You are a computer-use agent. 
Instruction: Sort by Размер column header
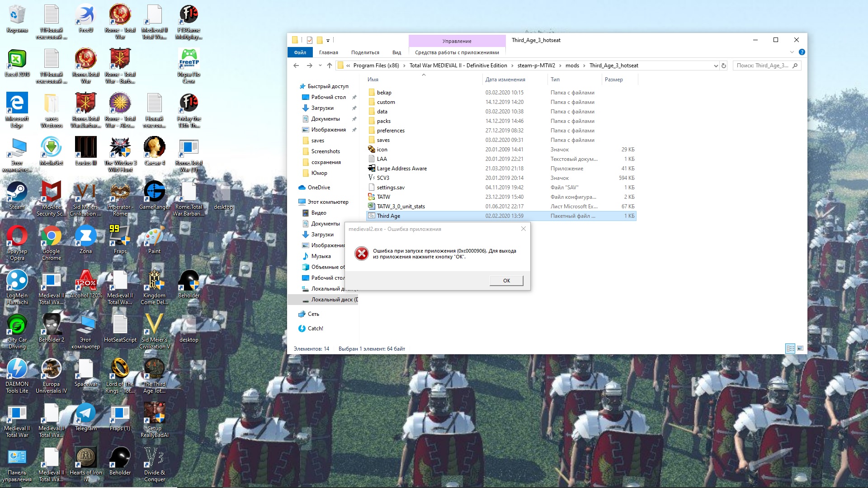point(619,80)
